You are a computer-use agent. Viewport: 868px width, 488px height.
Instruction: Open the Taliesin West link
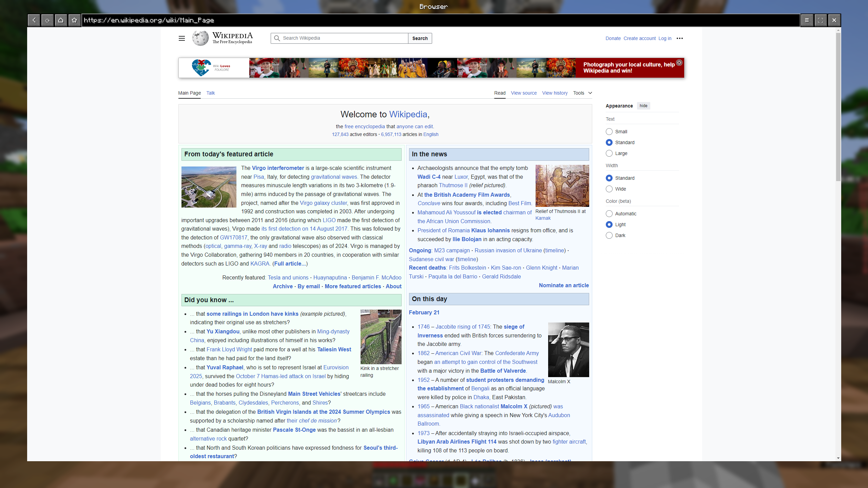coord(334,349)
